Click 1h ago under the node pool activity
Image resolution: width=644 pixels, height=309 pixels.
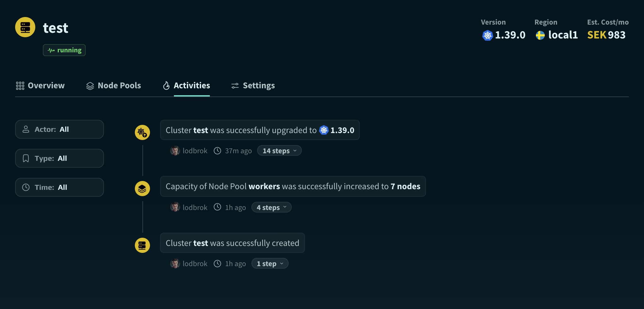pos(235,207)
